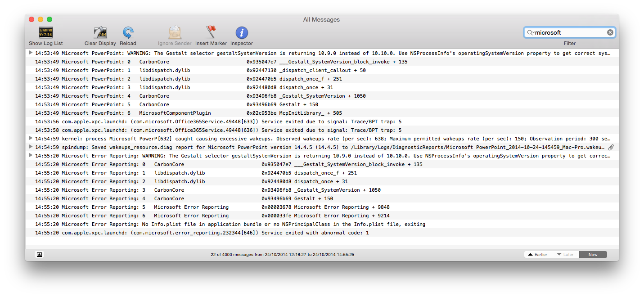Select Error Reporting row 1 with dispatch_once_f

pos(322,173)
